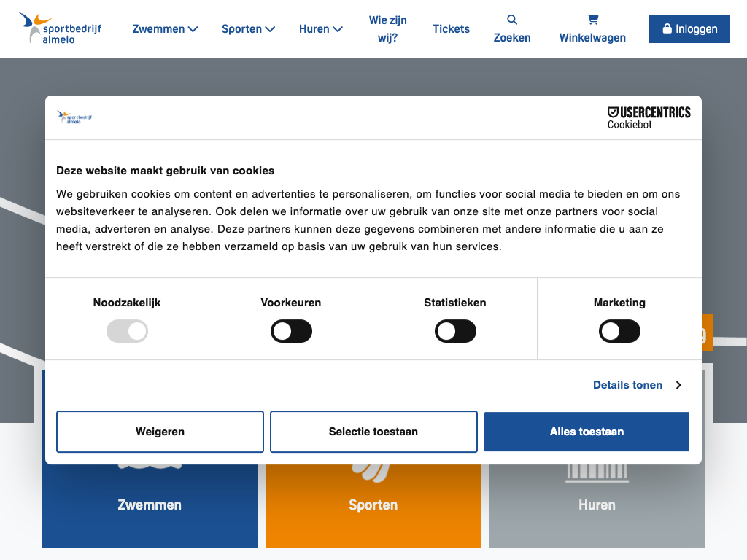Viewport: 747px width, 560px height.
Task: Open the Tickets menu item
Action: tap(451, 29)
